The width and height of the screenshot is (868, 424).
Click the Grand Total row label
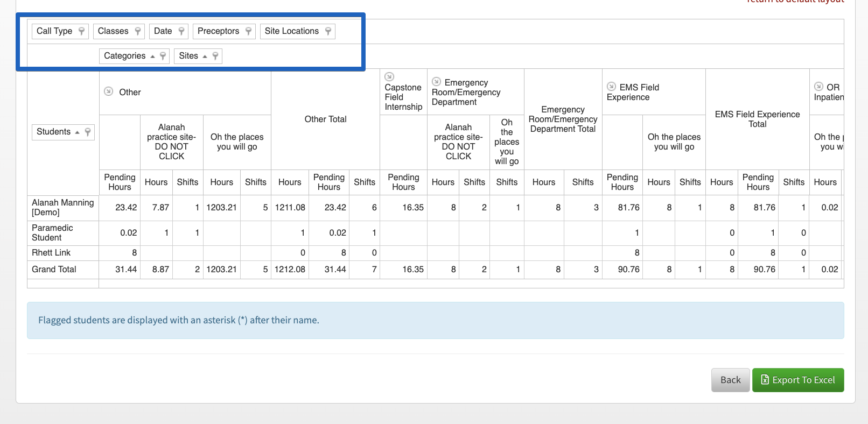[54, 270]
